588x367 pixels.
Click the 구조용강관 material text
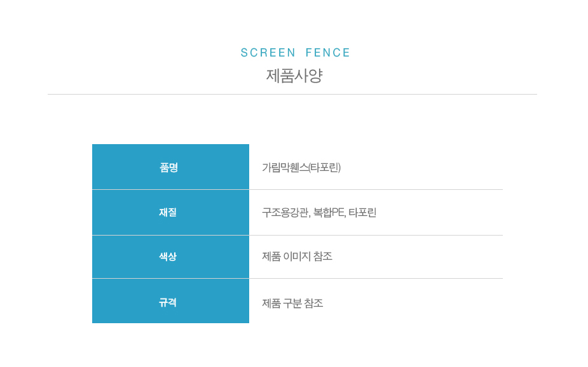pyautogui.click(x=285, y=213)
